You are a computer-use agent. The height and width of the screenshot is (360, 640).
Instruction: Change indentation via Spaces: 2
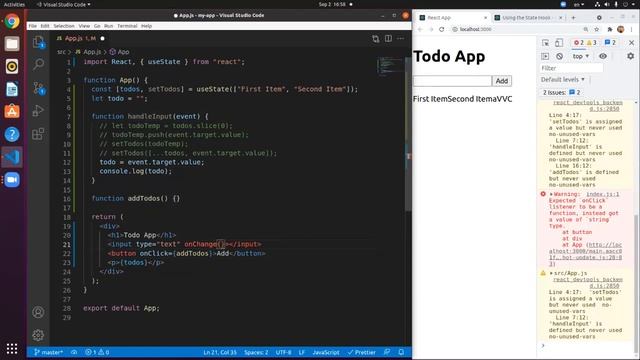[x=256, y=352]
